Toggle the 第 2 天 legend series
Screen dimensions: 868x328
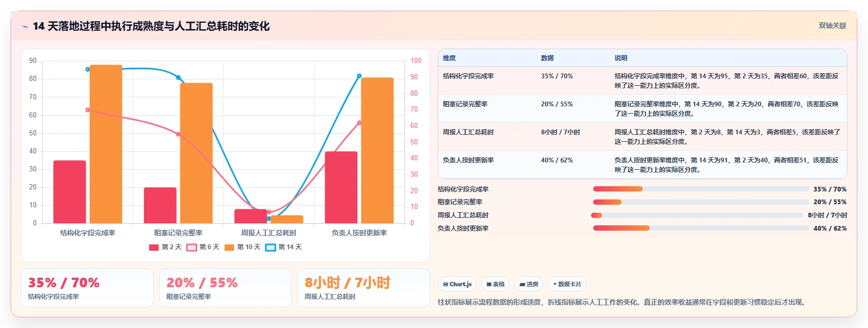[165, 247]
